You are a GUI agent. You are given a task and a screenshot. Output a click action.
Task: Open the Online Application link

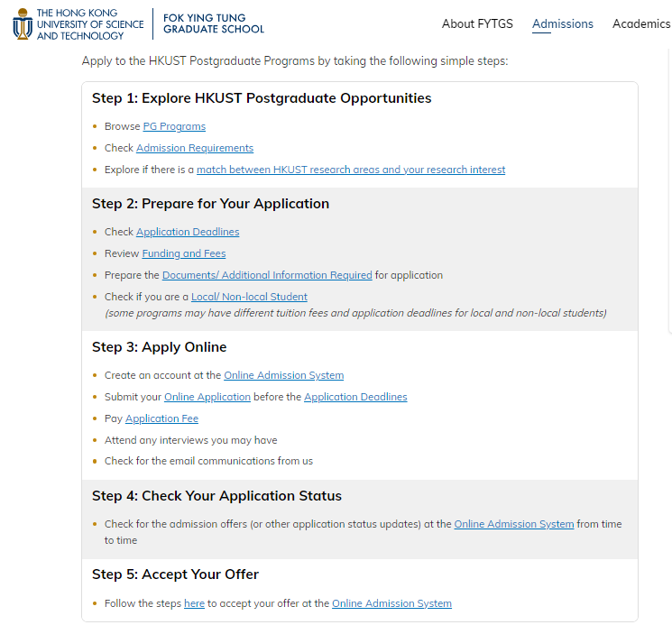coord(207,397)
